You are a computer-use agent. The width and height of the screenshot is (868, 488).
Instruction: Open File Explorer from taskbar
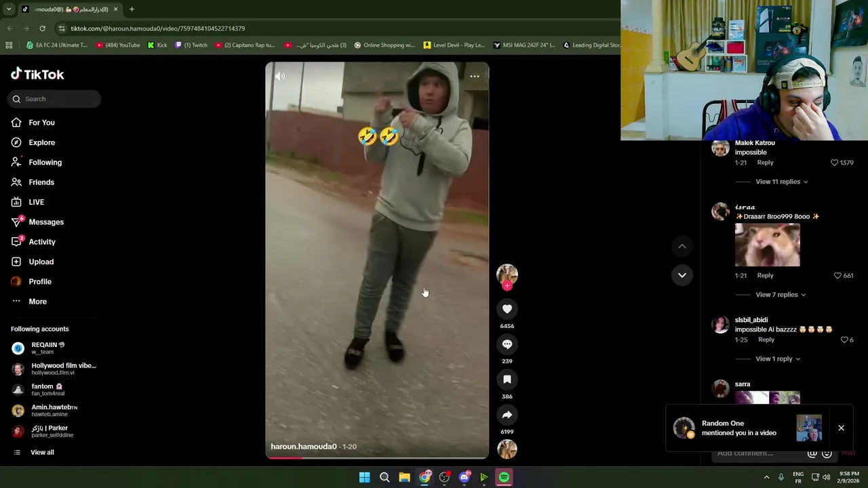click(404, 478)
